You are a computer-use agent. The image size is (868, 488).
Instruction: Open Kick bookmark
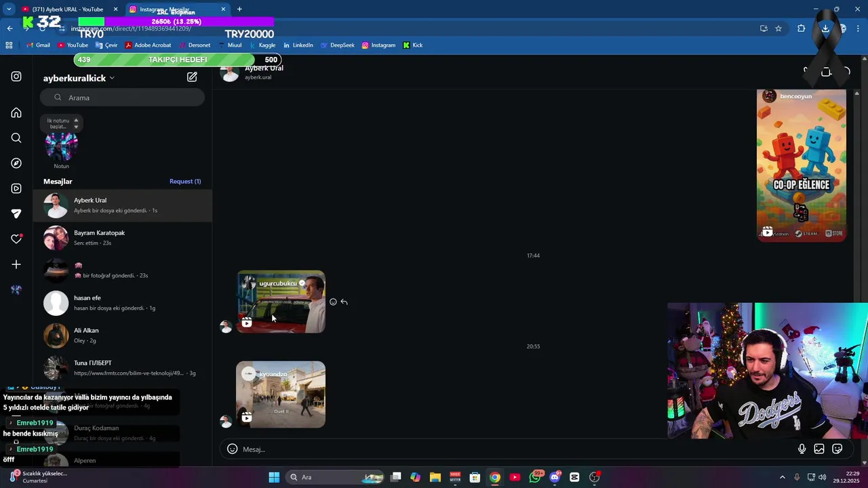(x=413, y=45)
